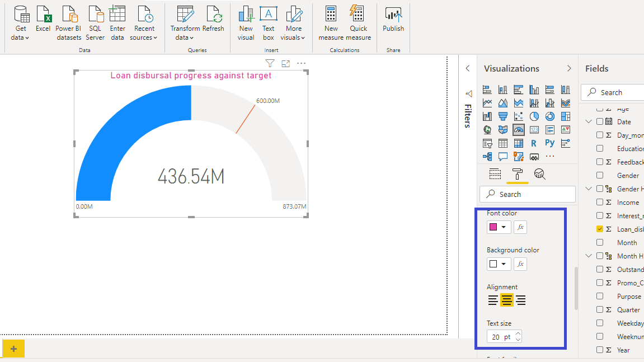Choose the line chart visual

click(x=487, y=103)
